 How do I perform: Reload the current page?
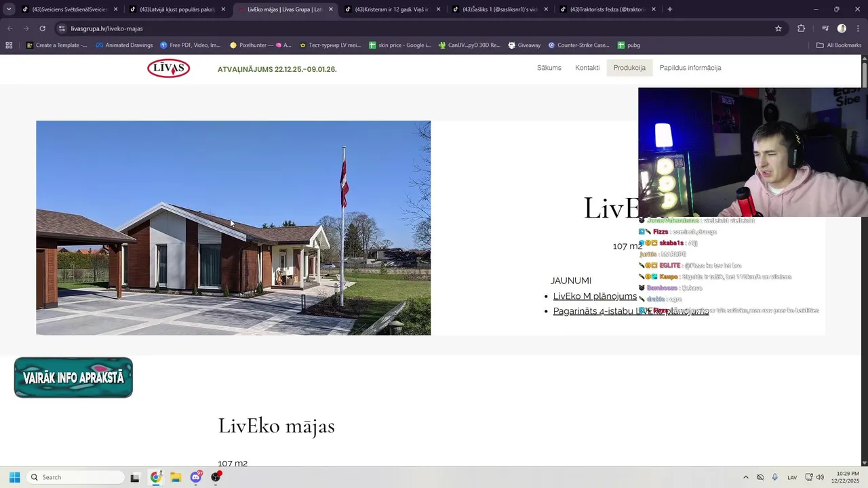pyautogui.click(x=42, y=28)
